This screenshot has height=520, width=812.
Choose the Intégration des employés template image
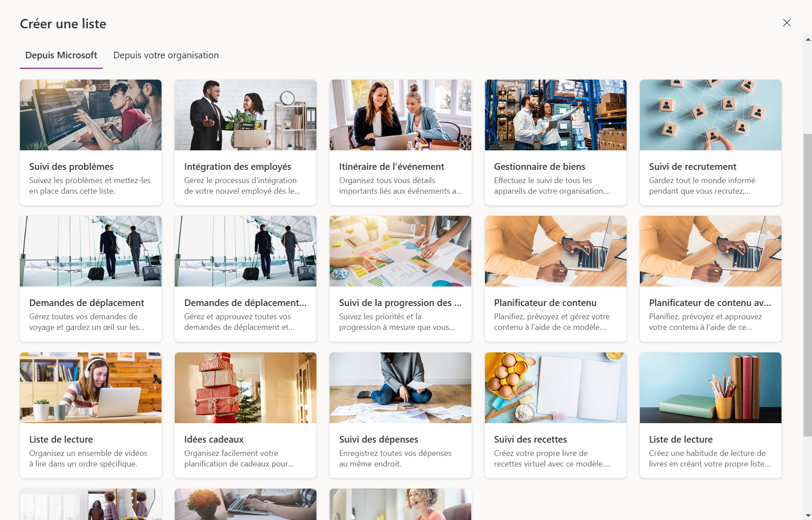click(x=246, y=115)
